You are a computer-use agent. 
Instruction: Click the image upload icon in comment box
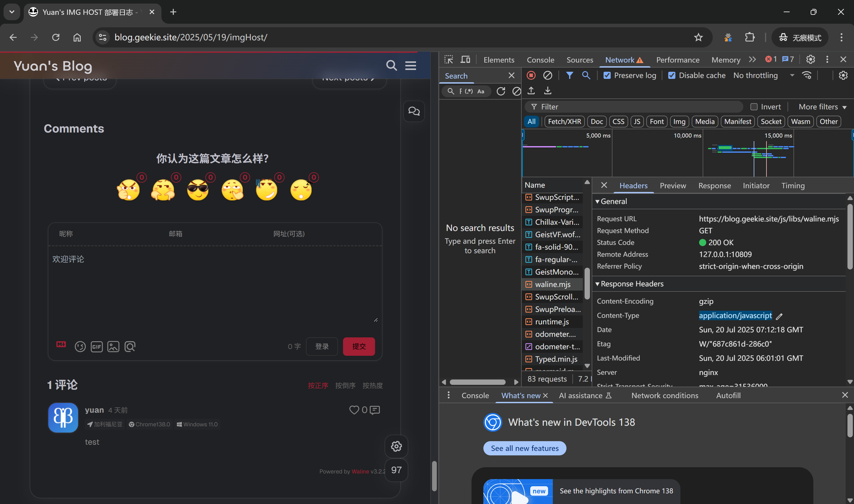(x=113, y=346)
